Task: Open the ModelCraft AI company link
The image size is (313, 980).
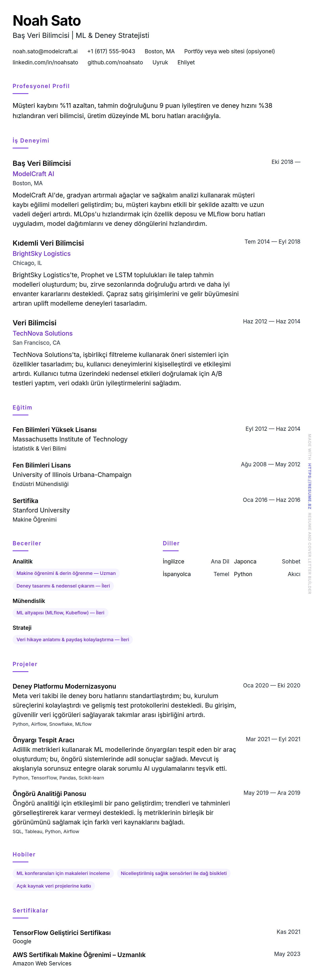Action: 34,174
